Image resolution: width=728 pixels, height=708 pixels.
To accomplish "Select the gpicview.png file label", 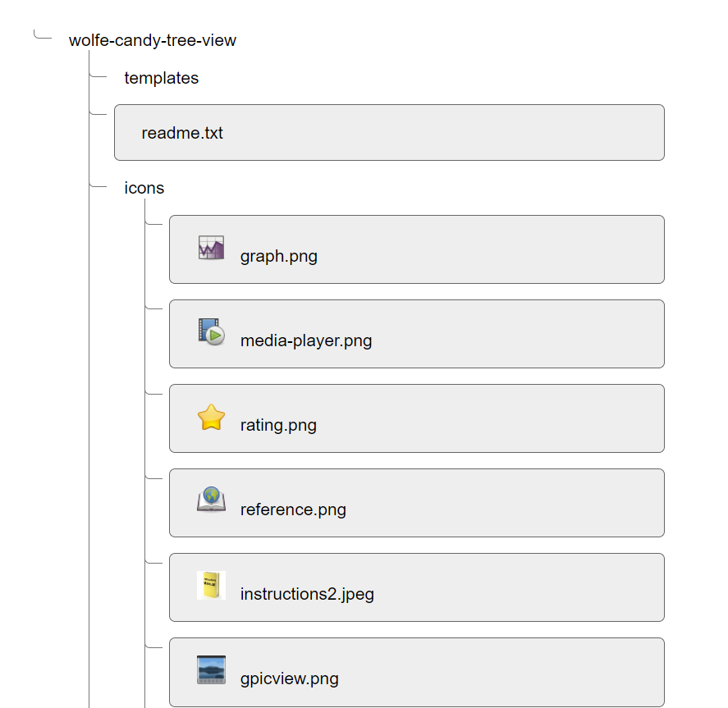I will point(289,678).
